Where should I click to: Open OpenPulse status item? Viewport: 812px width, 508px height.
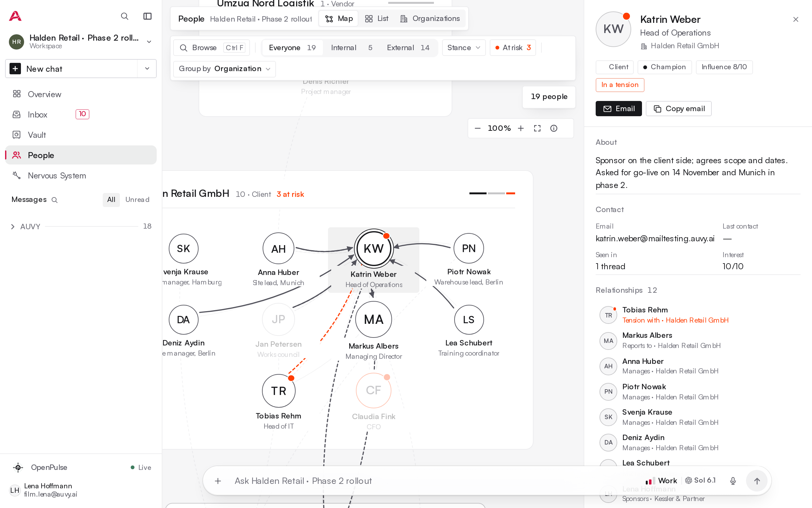81,467
